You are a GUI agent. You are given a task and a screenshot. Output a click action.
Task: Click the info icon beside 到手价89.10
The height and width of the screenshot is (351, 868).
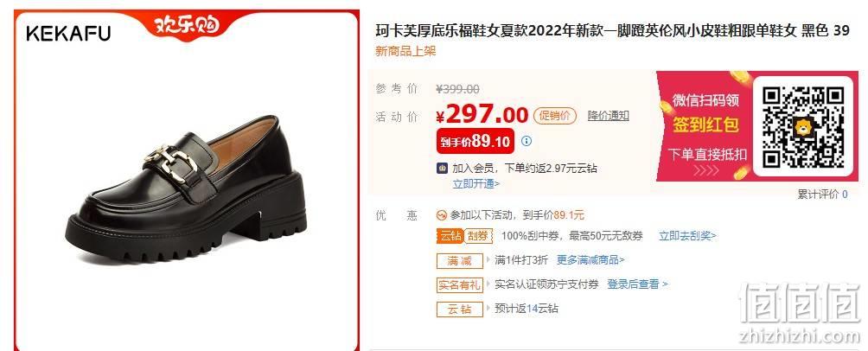click(527, 141)
